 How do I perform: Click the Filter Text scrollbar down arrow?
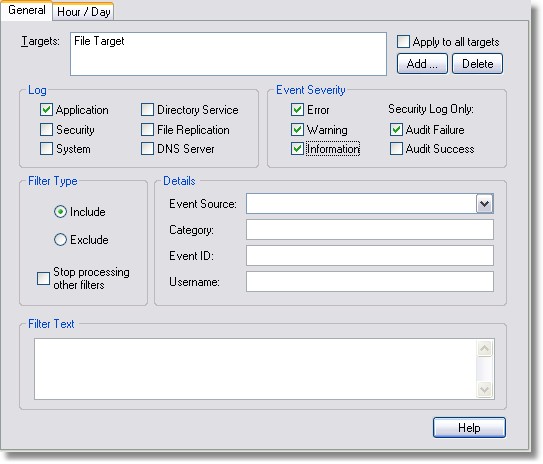point(484,390)
